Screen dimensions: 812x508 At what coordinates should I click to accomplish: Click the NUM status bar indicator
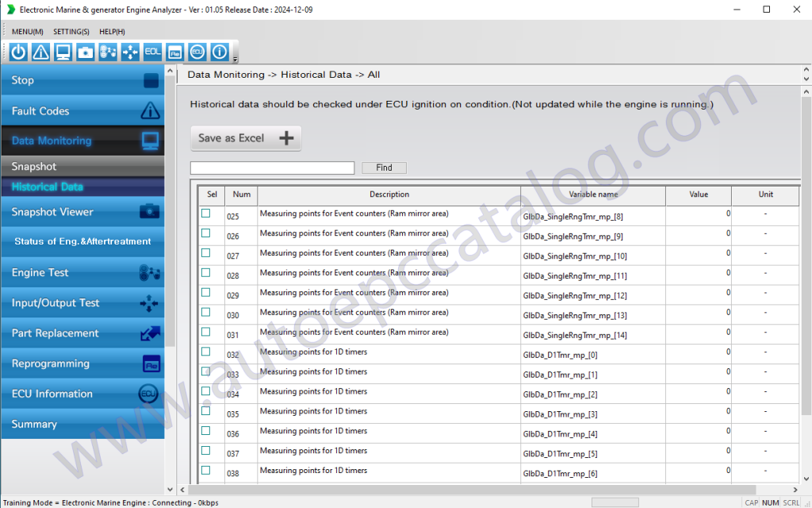point(770,502)
